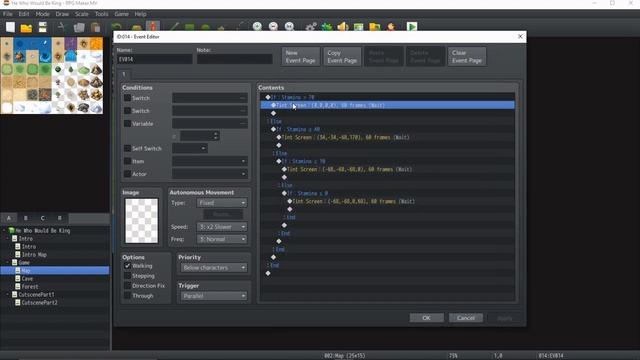Click the Actual Size zoom icon
Image resolution: width=640 pixels, height=360 pixels.
[x=289, y=27]
